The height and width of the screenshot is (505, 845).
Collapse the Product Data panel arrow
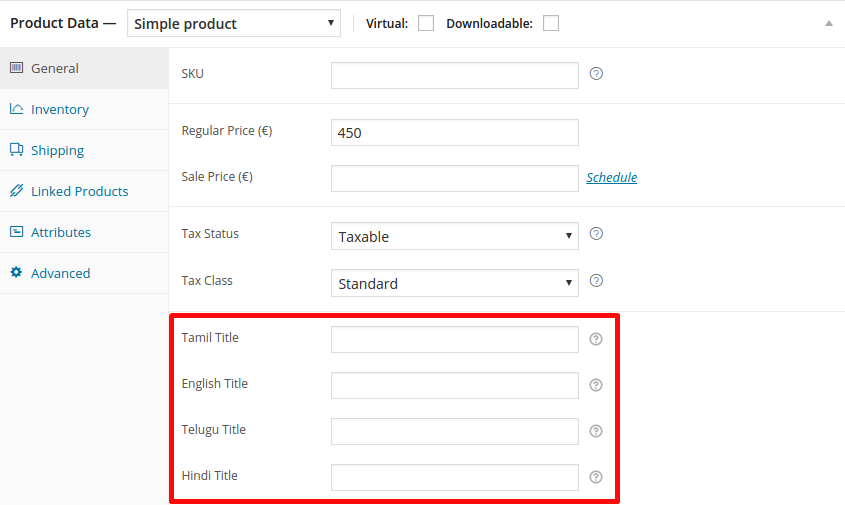828,23
